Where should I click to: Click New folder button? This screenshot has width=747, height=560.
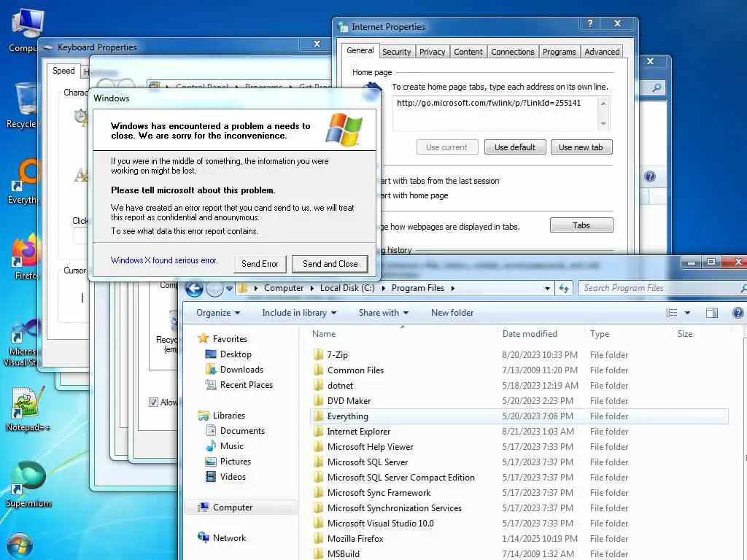tap(452, 313)
